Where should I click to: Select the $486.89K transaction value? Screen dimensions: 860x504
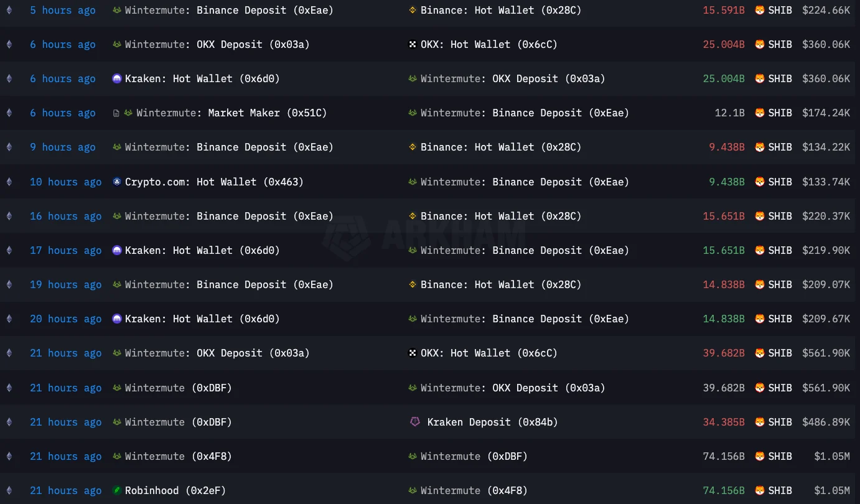pos(826,422)
